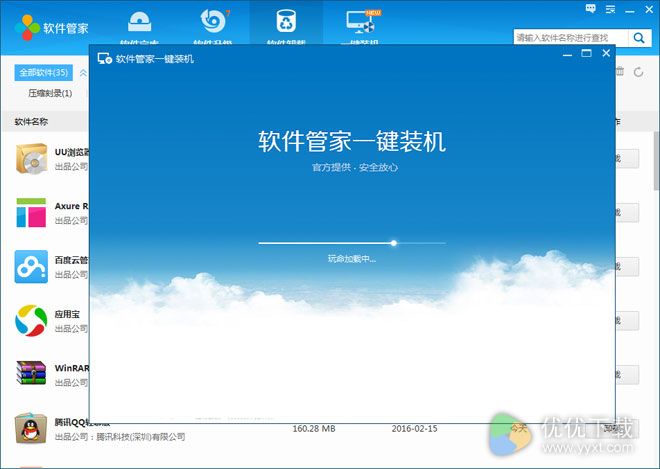Click the main window vertical scrollbar
The height and width of the screenshot is (469, 660).
coord(656,160)
